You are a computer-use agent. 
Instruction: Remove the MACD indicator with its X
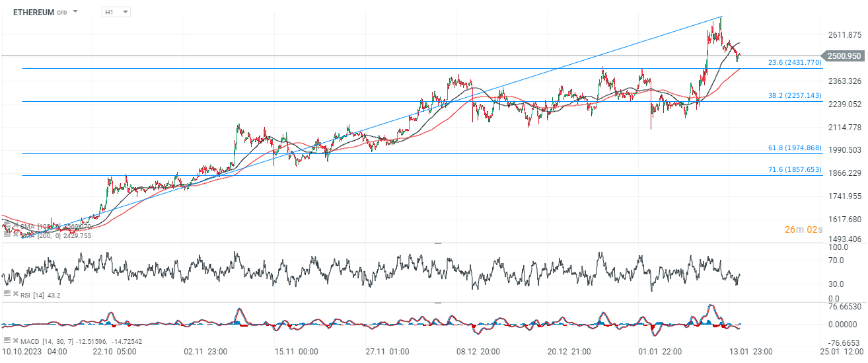tap(15, 340)
